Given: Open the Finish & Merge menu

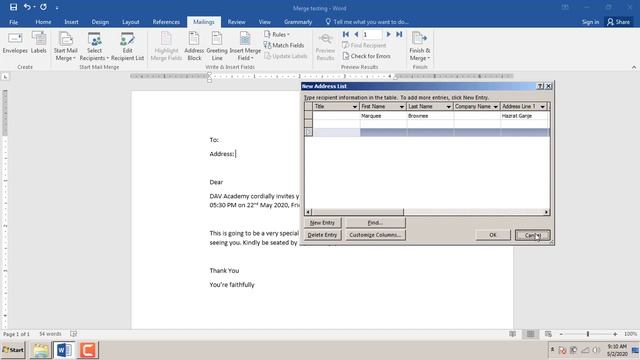Looking at the screenshot, I should (x=420, y=47).
